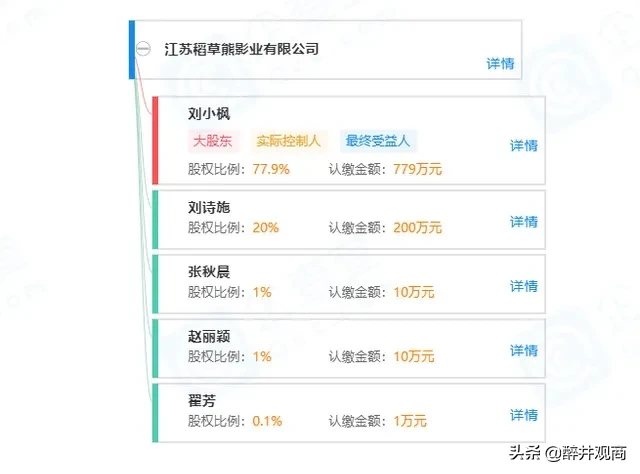Screen dimensions: 640x474
Task: Click company name 江苏稻草熊影业有限公司
Action: [x=241, y=48]
